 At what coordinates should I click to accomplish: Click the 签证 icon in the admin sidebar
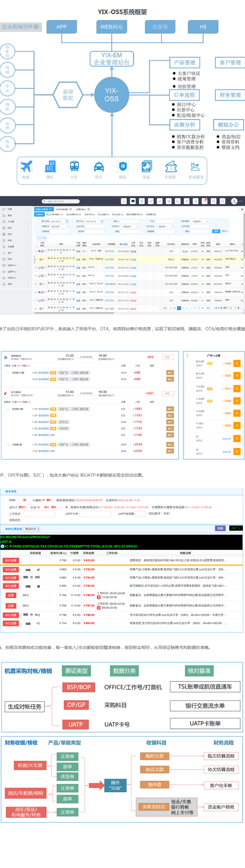4,234
